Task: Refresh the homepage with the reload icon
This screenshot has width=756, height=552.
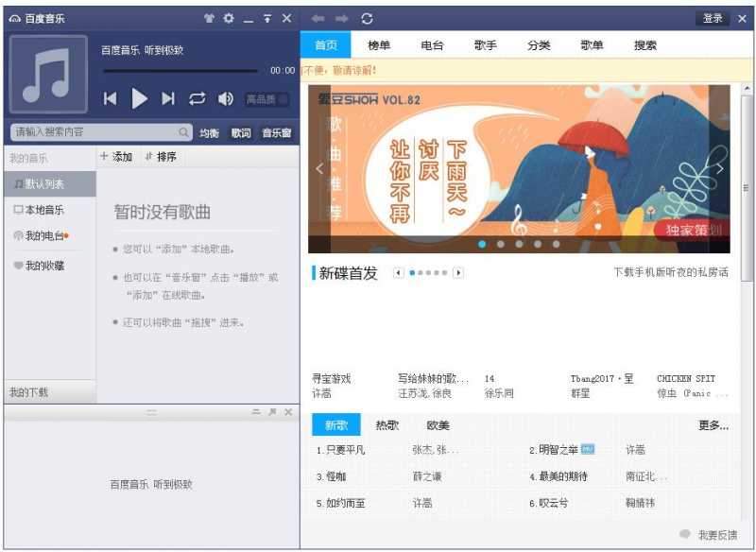Action: point(367,17)
